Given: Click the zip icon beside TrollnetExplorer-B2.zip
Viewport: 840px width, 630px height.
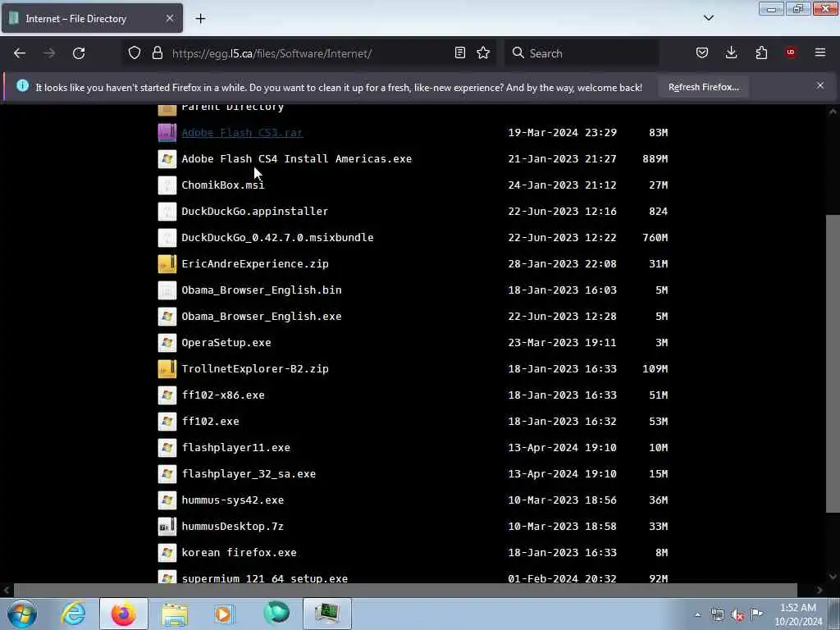Looking at the screenshot, I should [167, 368].
